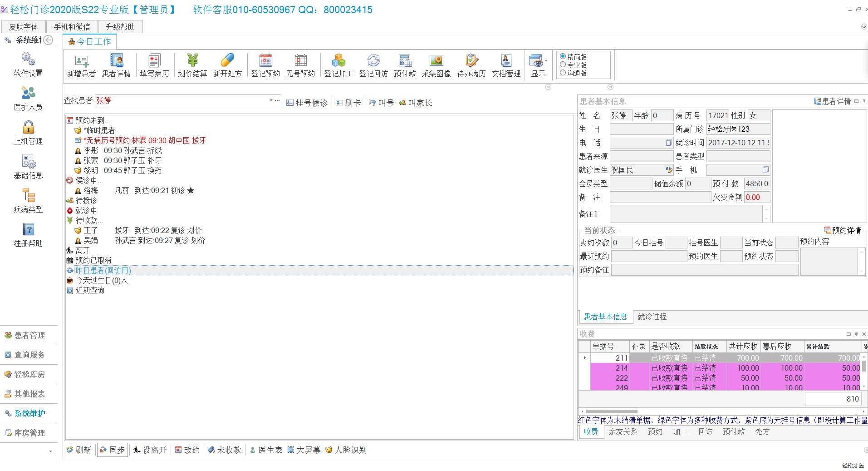This screenshot has width=868, height=471.
Task: Click 挂号候诊 registration button
Action: point(307,103)
